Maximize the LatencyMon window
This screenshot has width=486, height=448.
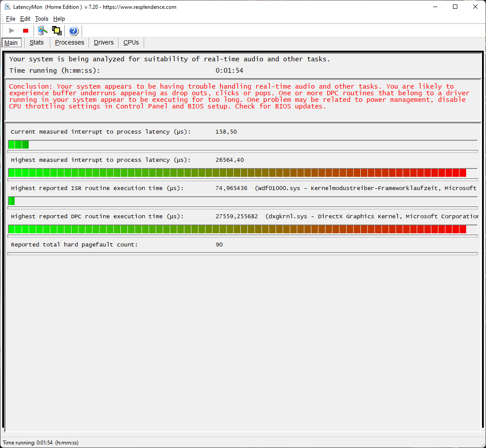455,7
